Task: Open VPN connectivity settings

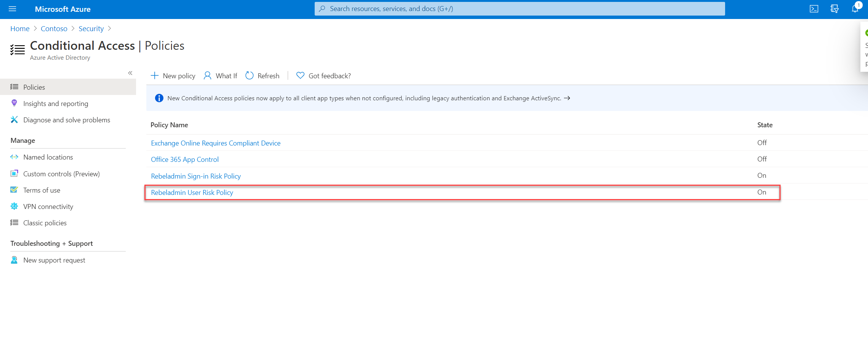Action: click(48, 206)
